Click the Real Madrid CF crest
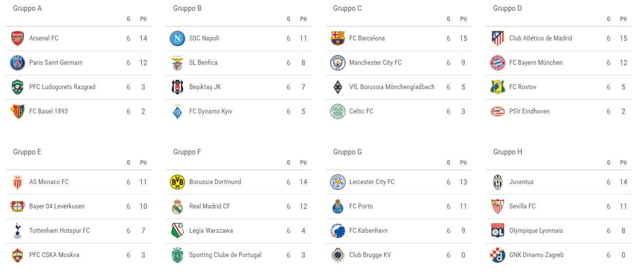The width and height of the screenshot is (644, 280). pyautogui.click(x=177, y=206)
